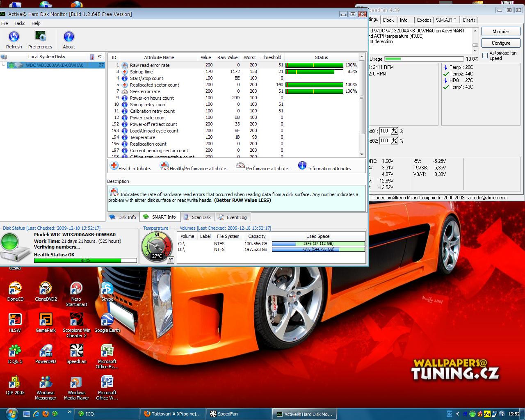
Task: Click the Nero StartSmart desktop icon
Action: 76,289
